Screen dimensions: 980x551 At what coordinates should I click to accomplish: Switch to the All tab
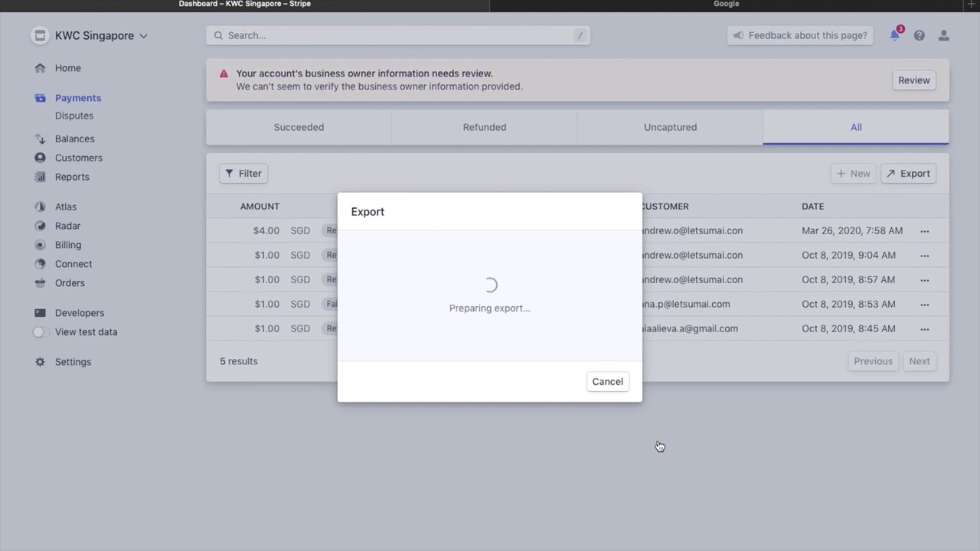coord(856,127)
